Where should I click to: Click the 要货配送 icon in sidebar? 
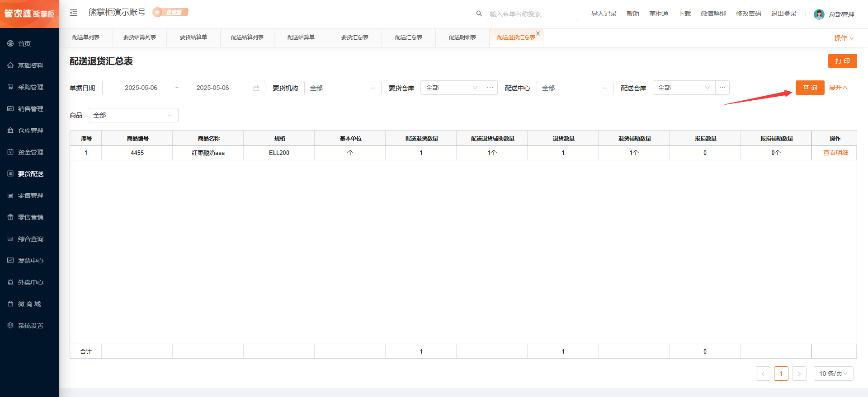[10, 173]
